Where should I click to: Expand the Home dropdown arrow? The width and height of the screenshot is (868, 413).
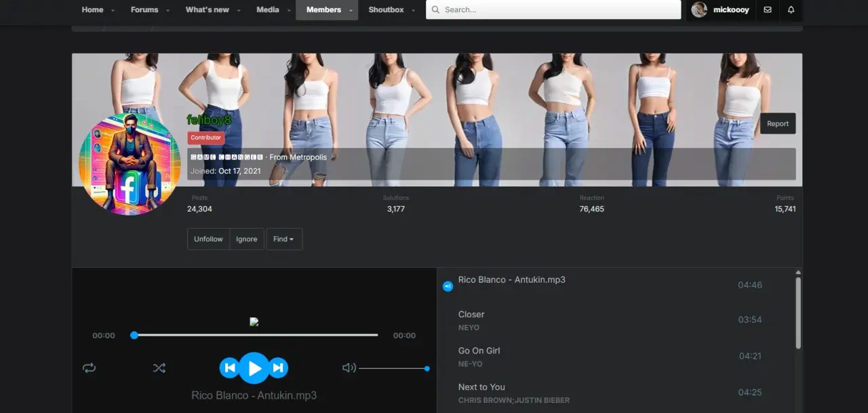pos(113,10)
